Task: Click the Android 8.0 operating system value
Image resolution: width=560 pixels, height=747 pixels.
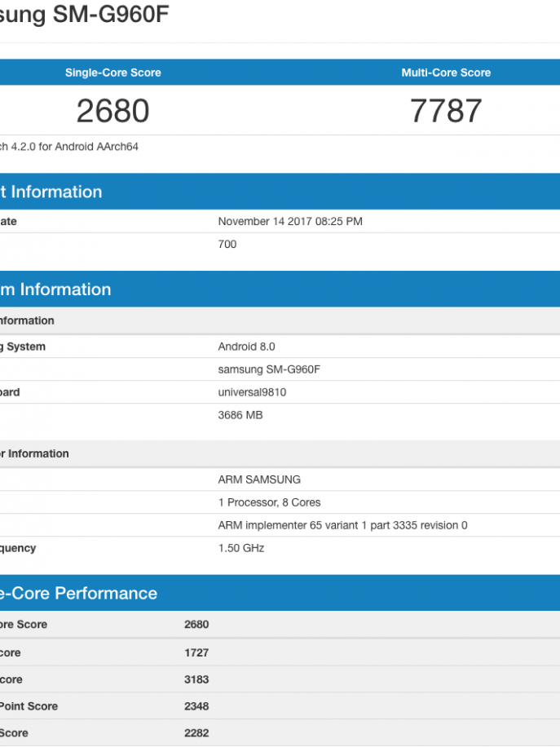Action: point(246,347)
